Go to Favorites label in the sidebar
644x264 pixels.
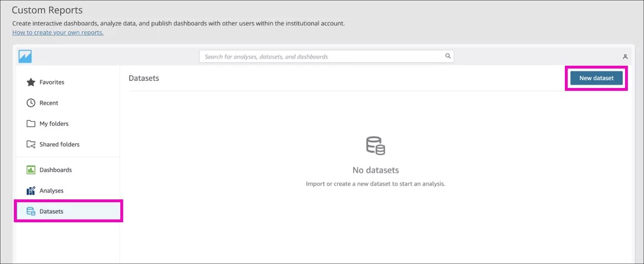pos(52,82)
